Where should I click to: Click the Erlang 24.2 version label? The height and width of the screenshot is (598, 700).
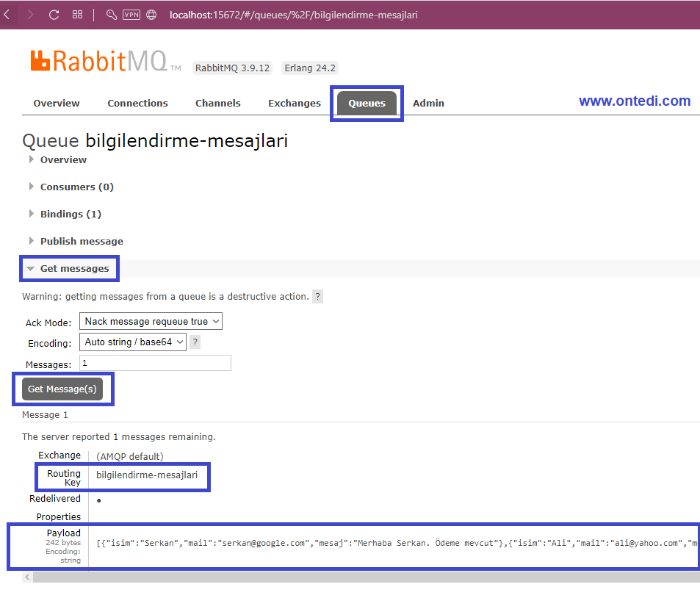point(310,68)
